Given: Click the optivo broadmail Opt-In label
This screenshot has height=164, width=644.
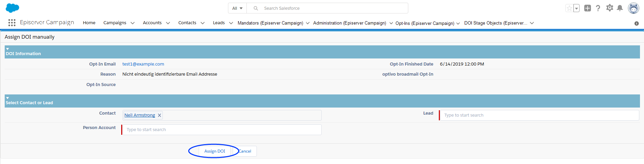Looking at the screenshot, I should pyautogui.click(x=408, y=74).
